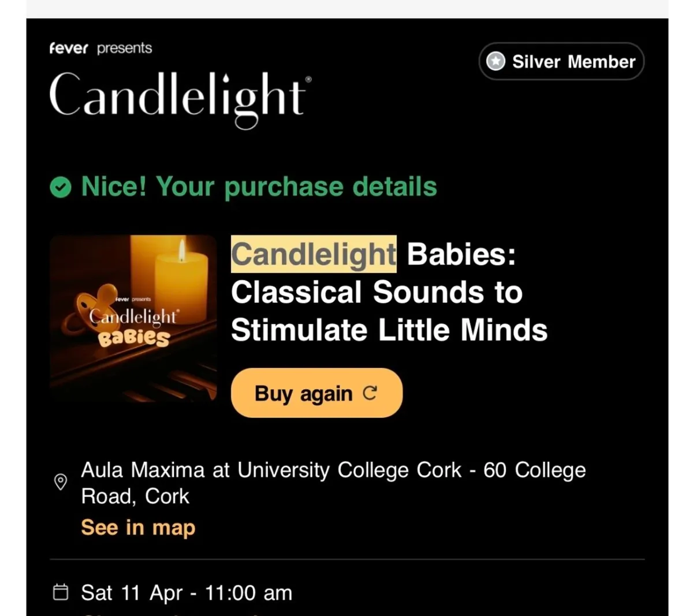Click the small Candlelight logo on the event image

tap(133, 318)
